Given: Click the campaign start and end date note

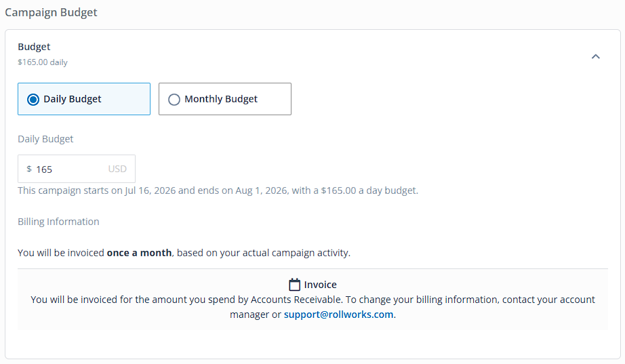Looking at the screenshot, I should point(218,190).
